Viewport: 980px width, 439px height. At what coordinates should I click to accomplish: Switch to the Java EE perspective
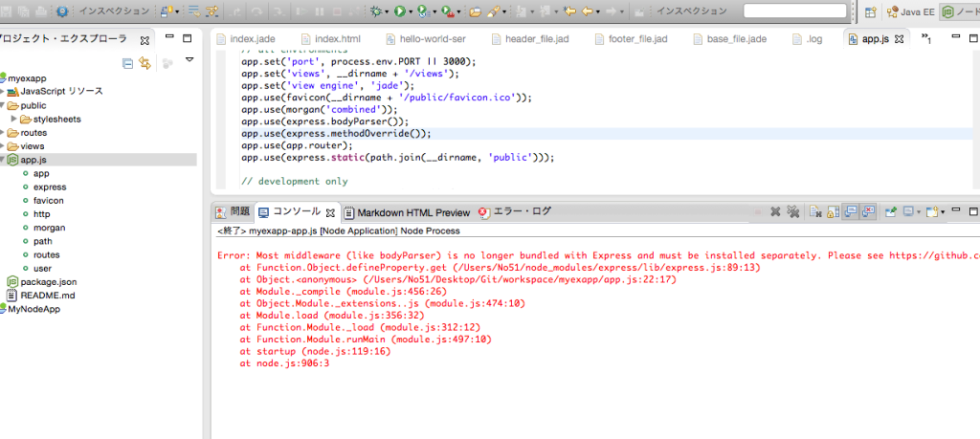910,11
